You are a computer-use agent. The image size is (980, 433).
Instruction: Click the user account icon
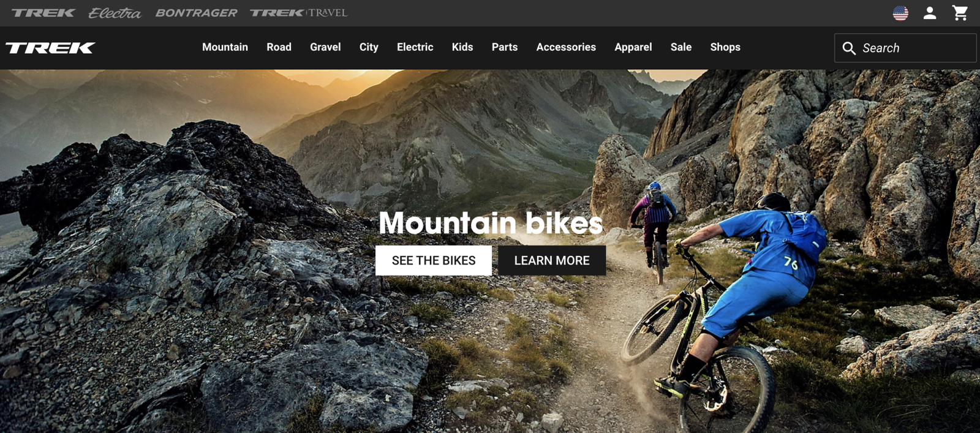(930, 13)
